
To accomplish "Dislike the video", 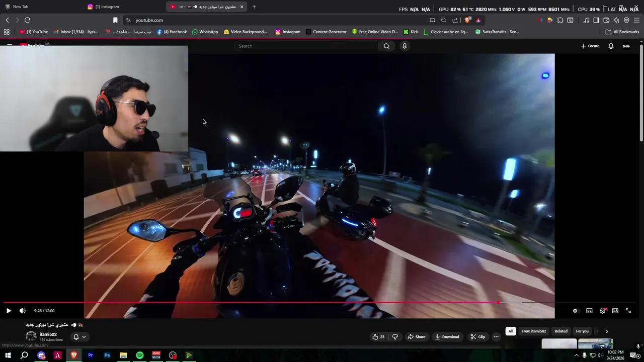I will tap(395, 337).
